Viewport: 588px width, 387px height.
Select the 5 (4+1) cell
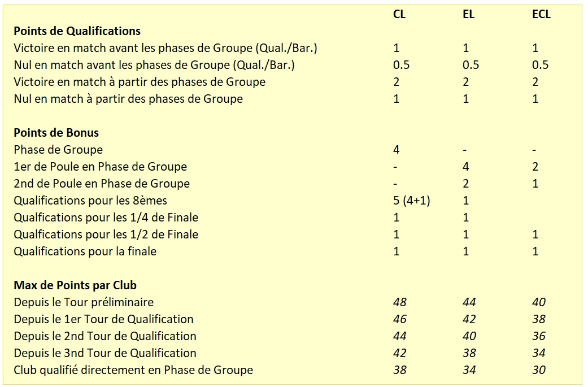411,201
